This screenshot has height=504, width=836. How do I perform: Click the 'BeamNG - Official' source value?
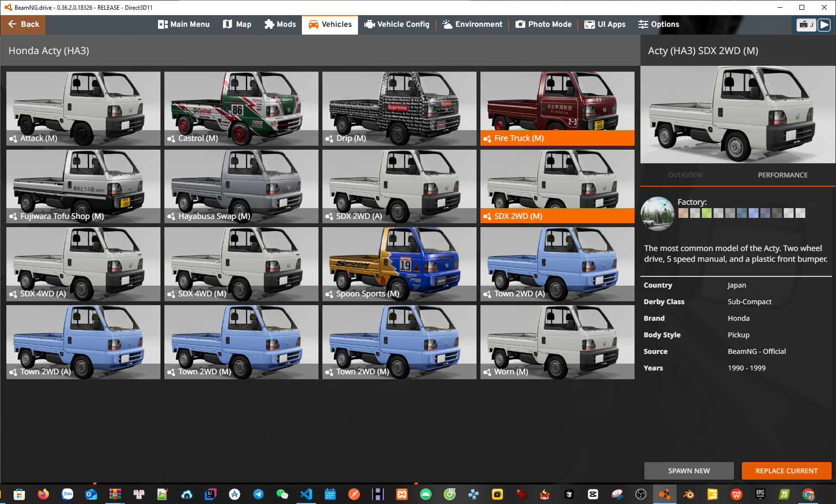pyautogui.click(x=757, y=351)
